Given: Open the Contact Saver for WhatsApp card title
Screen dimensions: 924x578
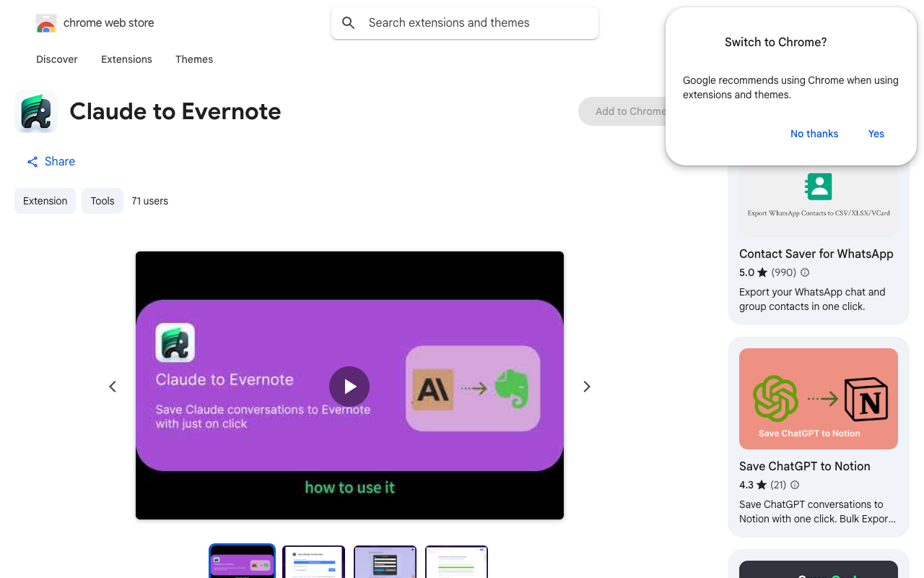Looking at the screenshot, I should (x=816, y=254).
